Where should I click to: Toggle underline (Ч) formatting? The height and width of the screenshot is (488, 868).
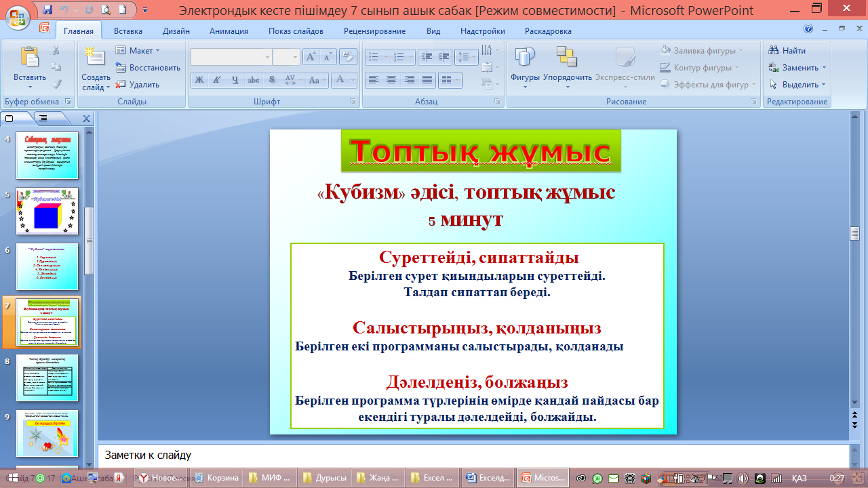click(235, 80)
